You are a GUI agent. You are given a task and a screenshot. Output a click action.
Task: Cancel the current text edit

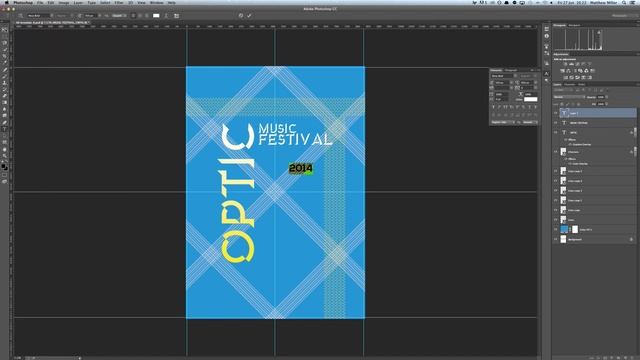[x=241, y=16]
